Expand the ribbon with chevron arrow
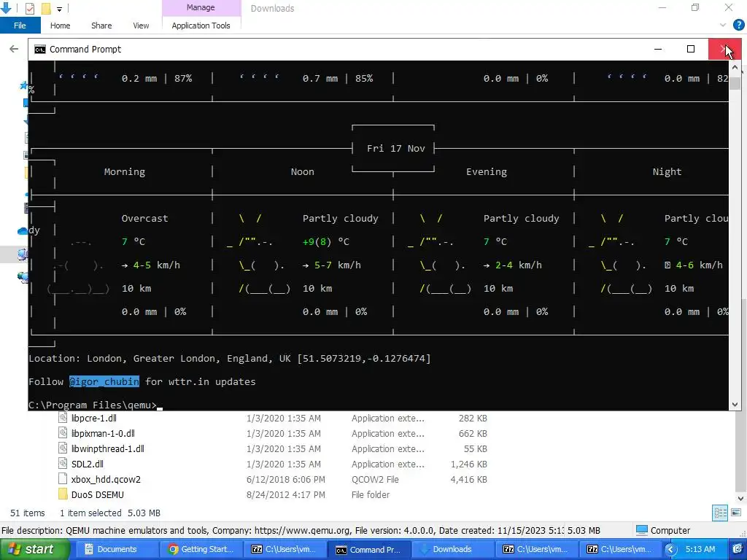The width and height of the screenshot is (747, 560). (723, 26)
